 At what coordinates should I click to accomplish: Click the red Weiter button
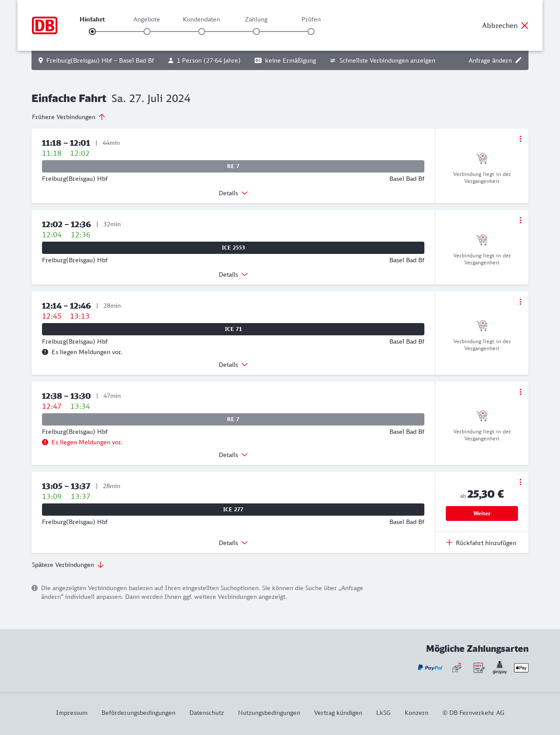click(482, 513)
